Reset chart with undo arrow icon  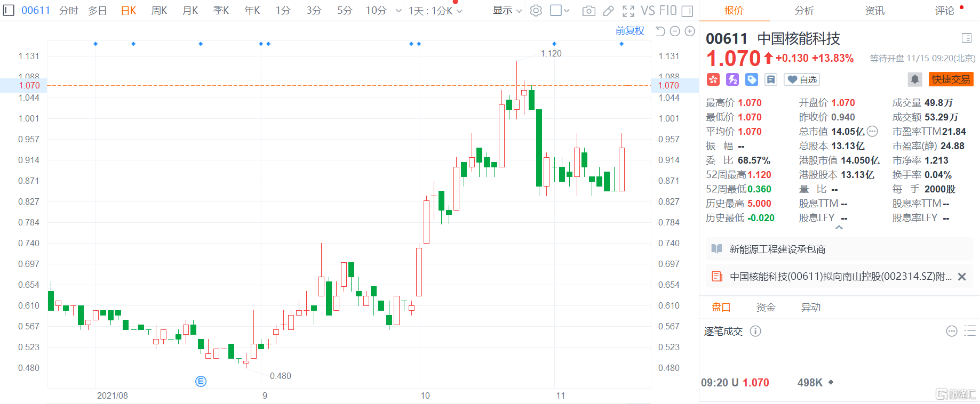[660, 31]
